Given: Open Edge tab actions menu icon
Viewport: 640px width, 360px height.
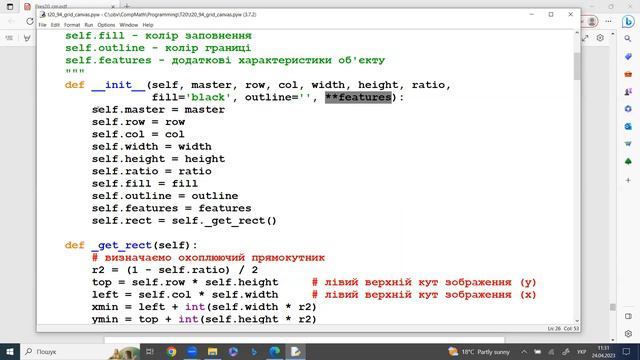Looking at the screenshot, I should tap(10, 7).
